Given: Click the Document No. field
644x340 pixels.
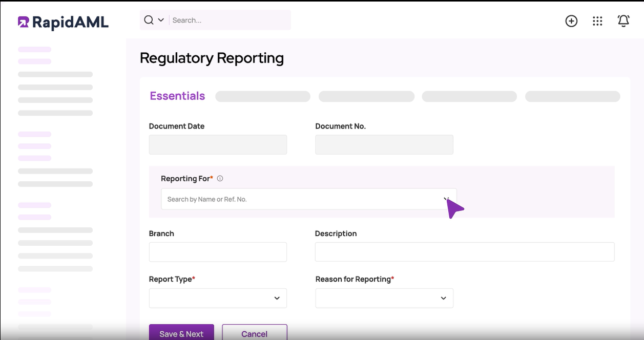Looking at the screenshot, I should (384, 144).
